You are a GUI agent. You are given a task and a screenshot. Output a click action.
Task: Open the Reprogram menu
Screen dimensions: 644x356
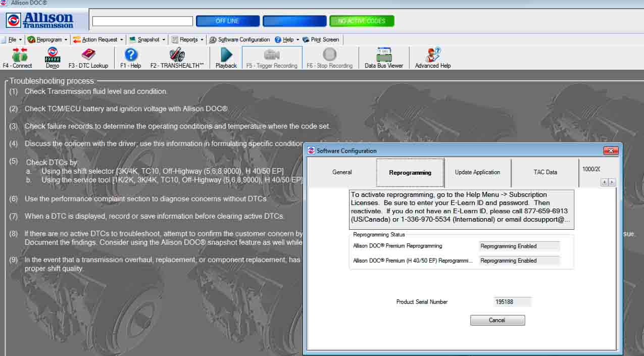coord(48,39)
